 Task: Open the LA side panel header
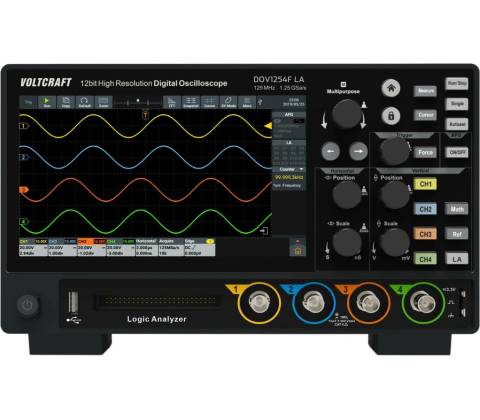pyautogui.click(x=289, y=143)
